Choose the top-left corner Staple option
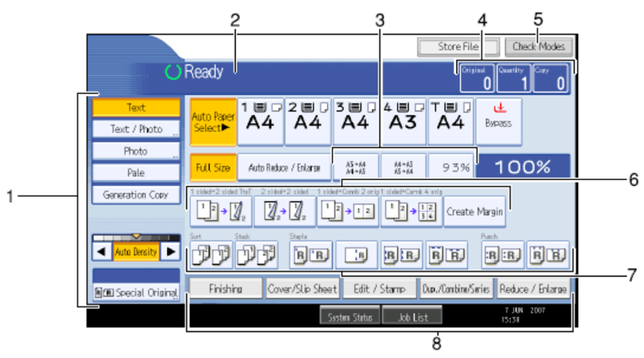The width and height of the screenshot is (644, 358). click(311, 255)
